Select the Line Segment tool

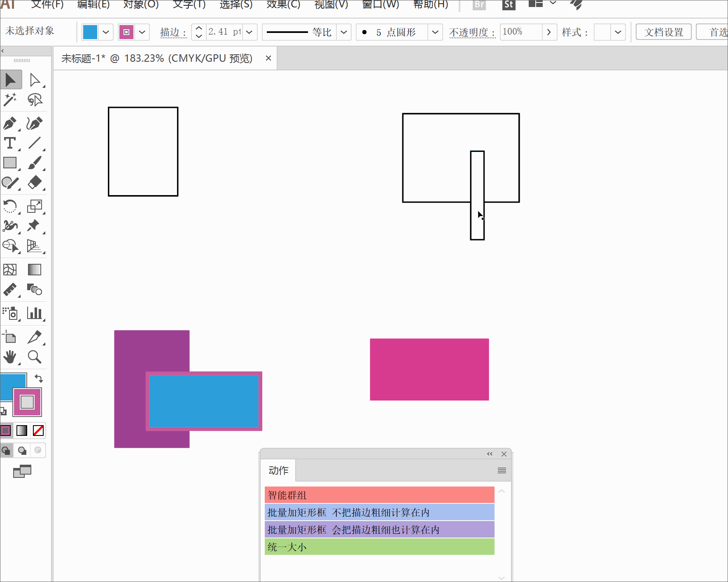35,143
